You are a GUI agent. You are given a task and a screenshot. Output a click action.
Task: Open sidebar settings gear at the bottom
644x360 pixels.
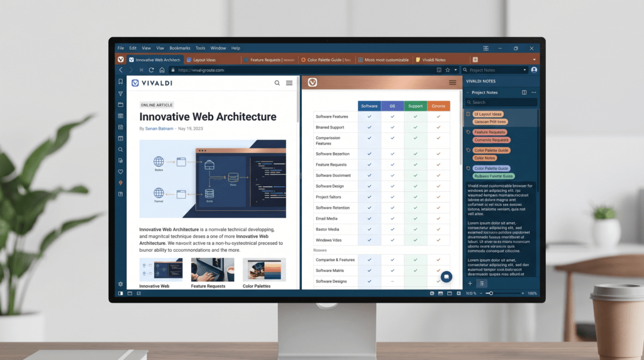pos(120,284)
